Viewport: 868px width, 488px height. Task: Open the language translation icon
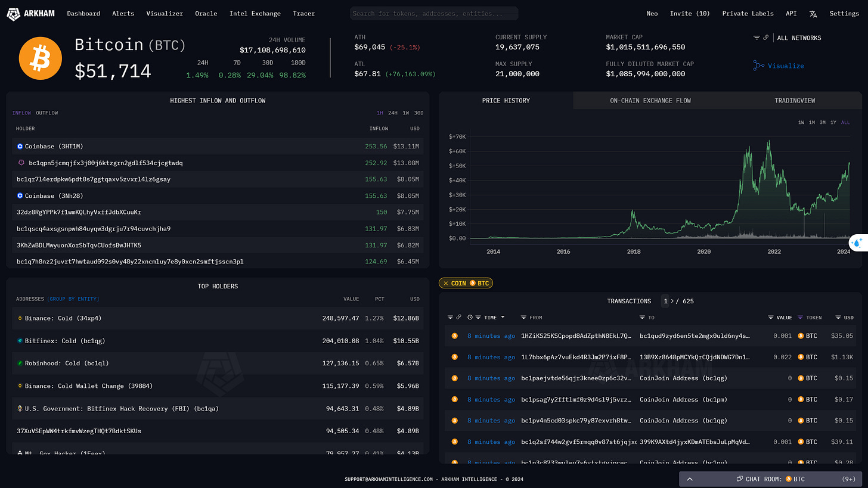[813, 14]
